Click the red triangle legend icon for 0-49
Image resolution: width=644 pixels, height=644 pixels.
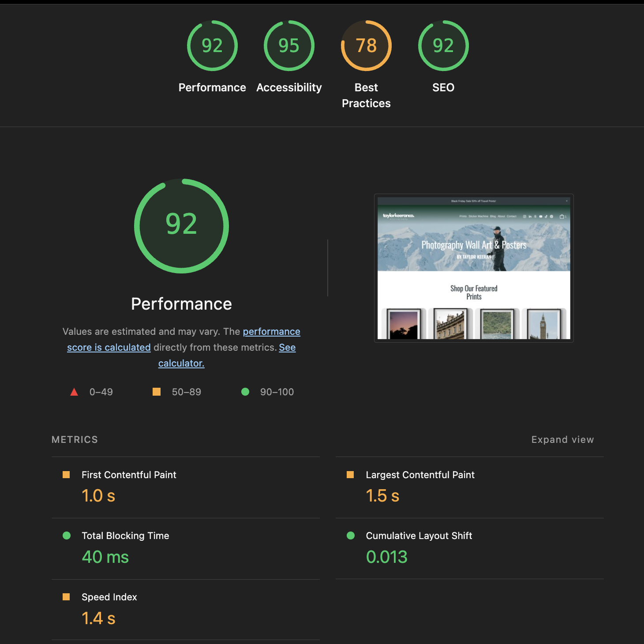[74, 391]
